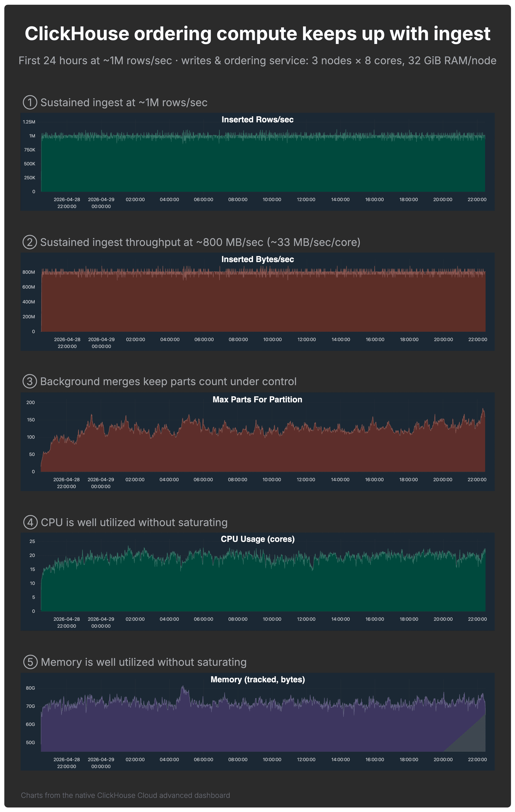Select heading 'Memory is well utilized without saturating'
The height and width of the screenshot is (812, 515).
tap(143, 662)
